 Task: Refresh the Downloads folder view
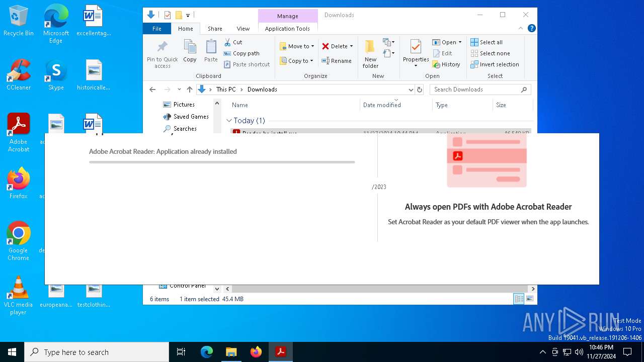pyautogui.click(x=419, y=89)
